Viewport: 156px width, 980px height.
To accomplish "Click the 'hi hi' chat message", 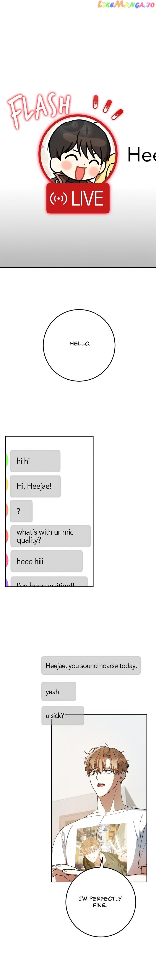I will tap(35, 461).
